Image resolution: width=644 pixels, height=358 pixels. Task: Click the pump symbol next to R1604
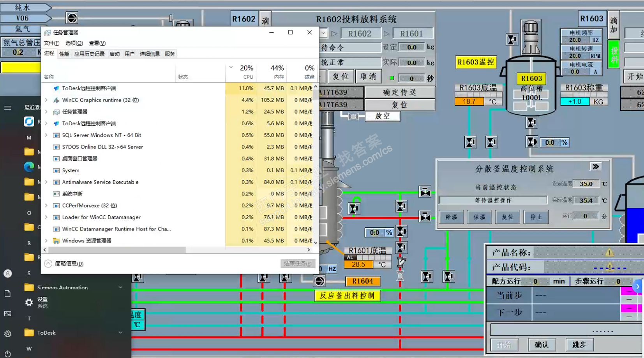click(x=319, y=281)
